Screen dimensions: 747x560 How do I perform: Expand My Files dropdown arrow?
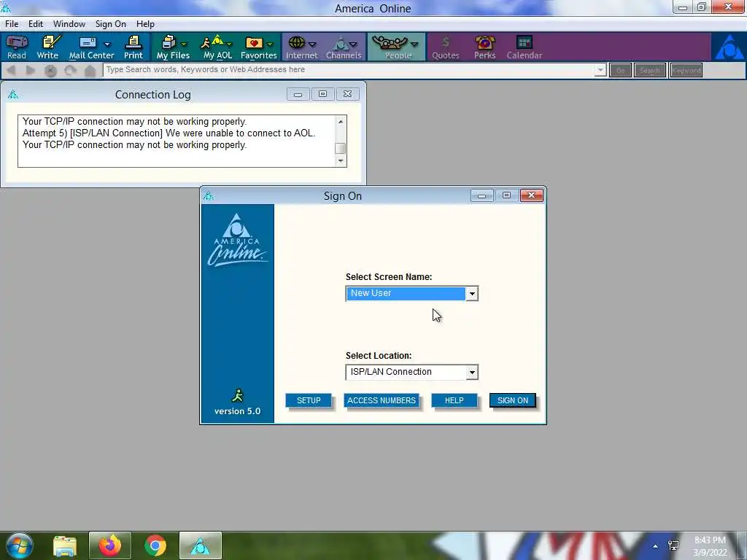coord(184,44)
